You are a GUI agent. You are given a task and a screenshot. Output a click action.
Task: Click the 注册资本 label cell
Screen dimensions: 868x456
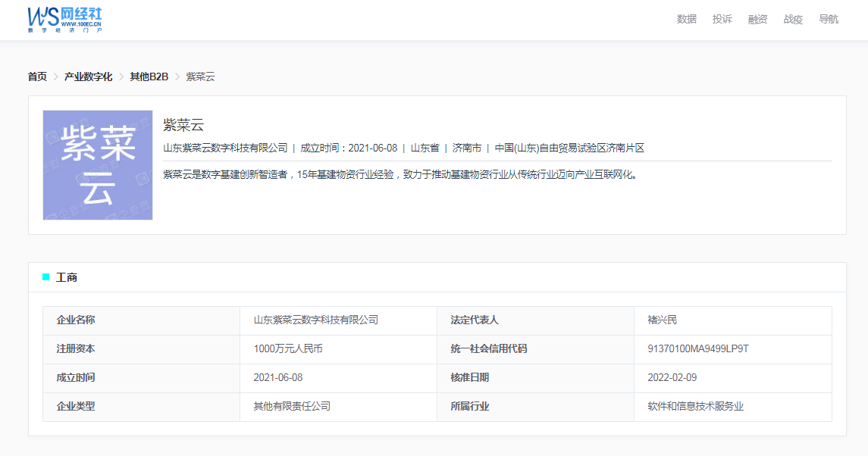[141, 349]
